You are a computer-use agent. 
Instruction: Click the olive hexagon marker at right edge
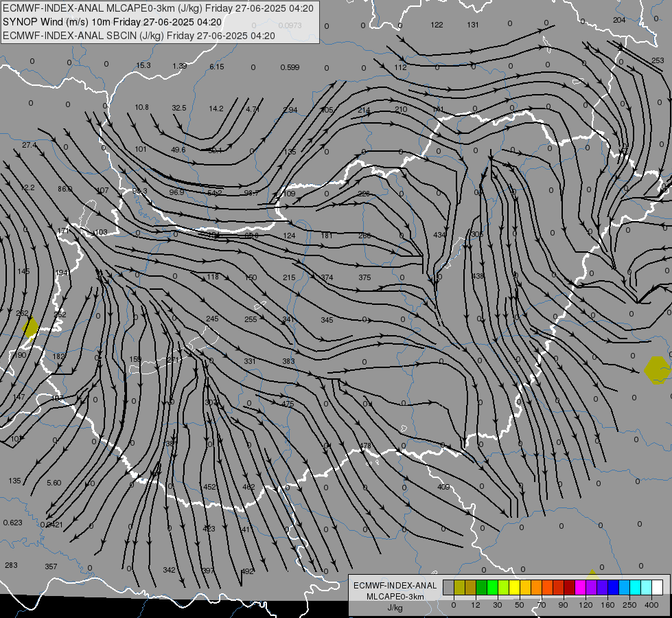pos(657,370)
